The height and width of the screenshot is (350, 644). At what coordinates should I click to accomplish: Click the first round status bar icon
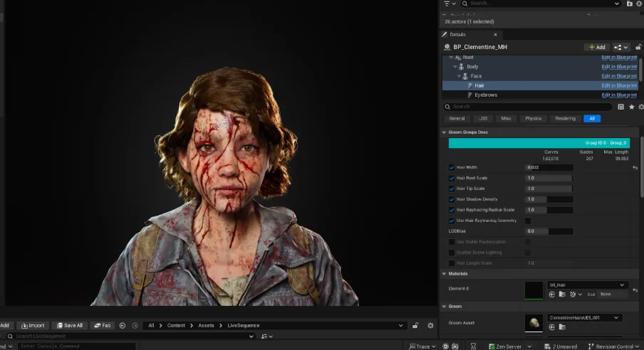[445, 346]
